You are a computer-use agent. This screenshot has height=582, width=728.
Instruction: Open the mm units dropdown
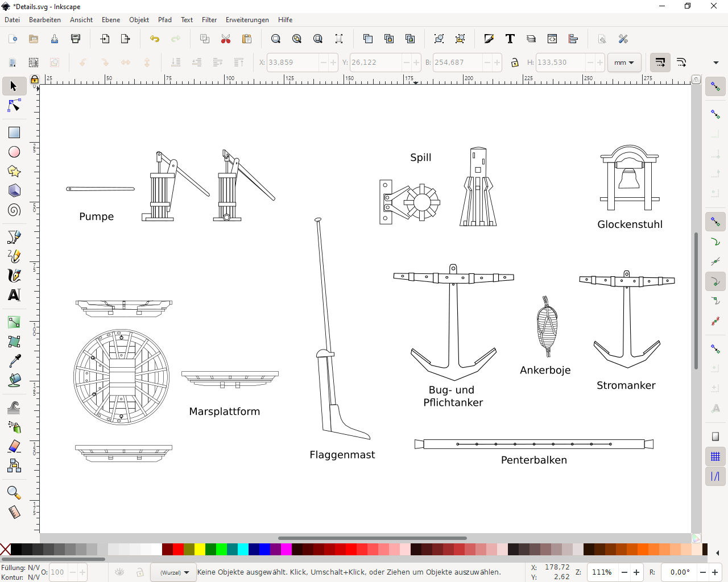[x=624, y=63]
